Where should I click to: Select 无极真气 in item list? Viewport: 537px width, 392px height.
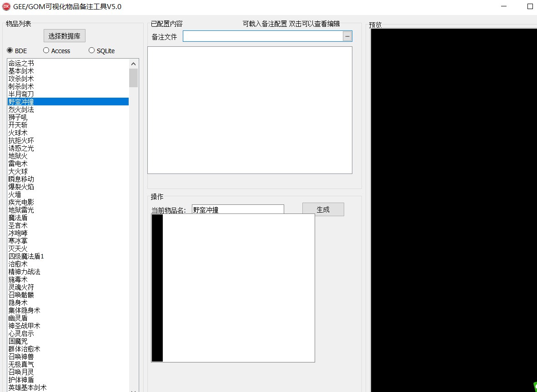point(68,364)
